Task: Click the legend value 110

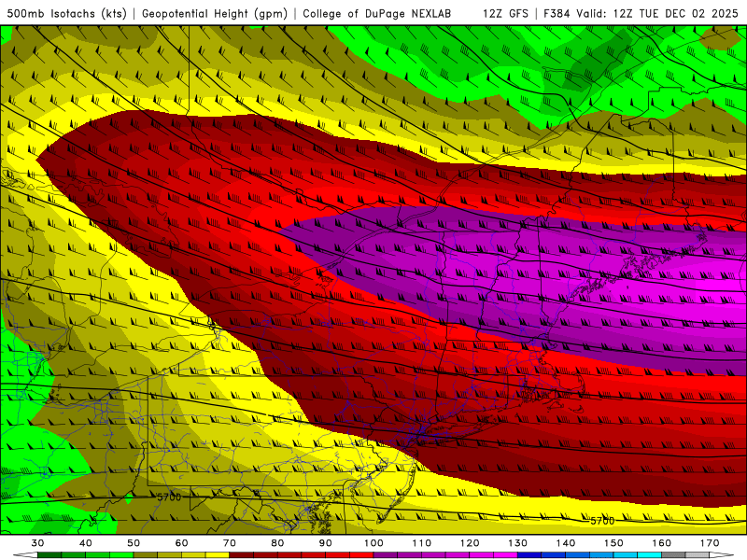Action: (422, 543)
